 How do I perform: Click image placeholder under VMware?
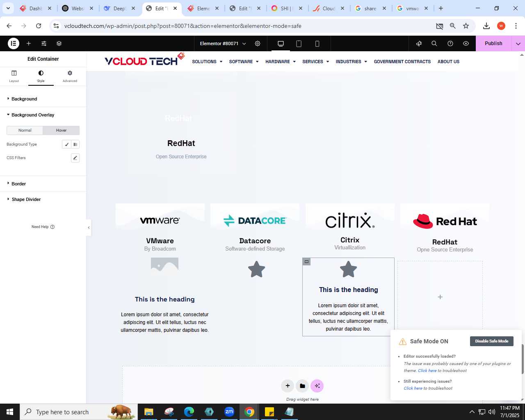pos(164,265)
